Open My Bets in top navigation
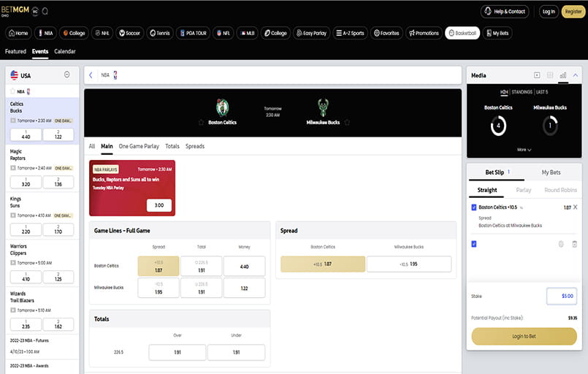 tap(497, 33)
